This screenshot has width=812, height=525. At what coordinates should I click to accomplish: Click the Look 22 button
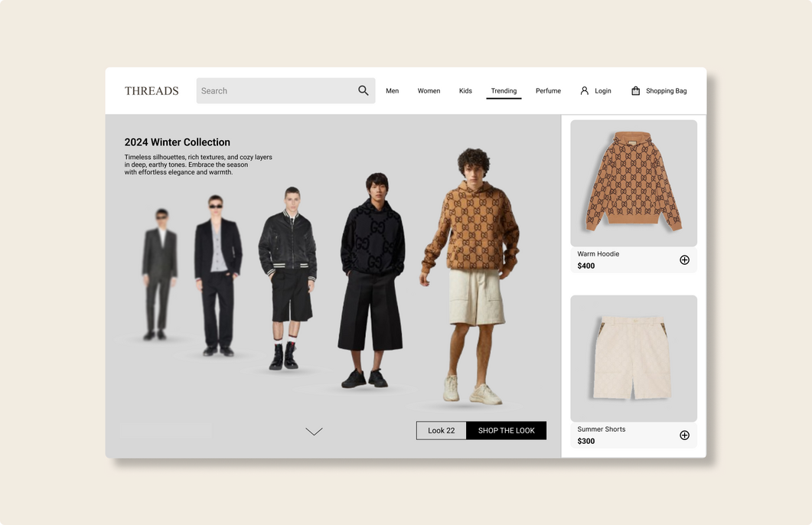coord(442,431)
